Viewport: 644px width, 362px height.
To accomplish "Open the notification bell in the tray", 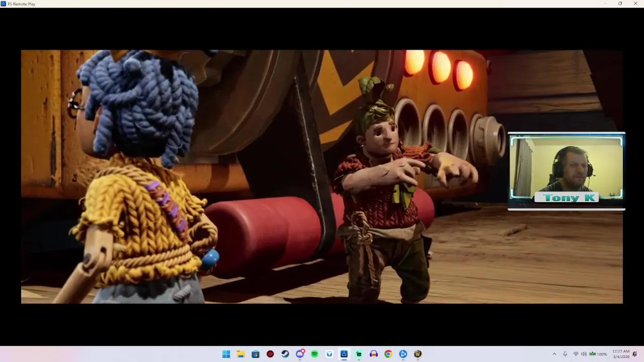I will [x=635, y=354].
